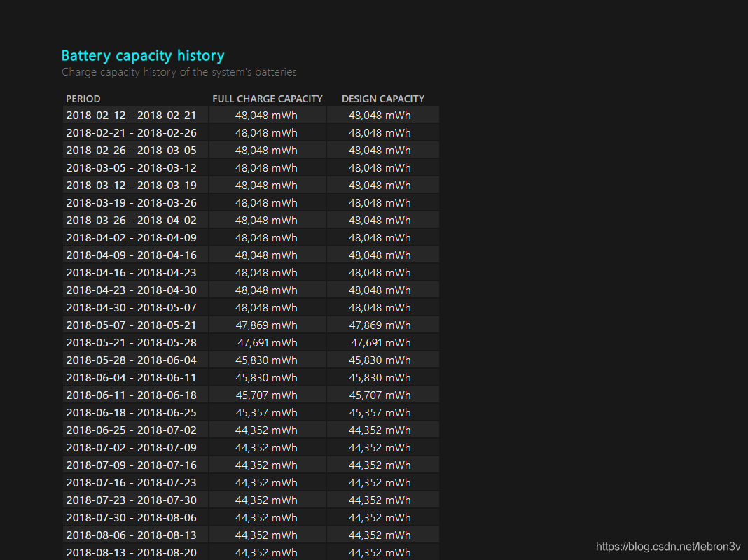Click design capacity for 2018-04-02 - 2018-04-09 row

380,238
